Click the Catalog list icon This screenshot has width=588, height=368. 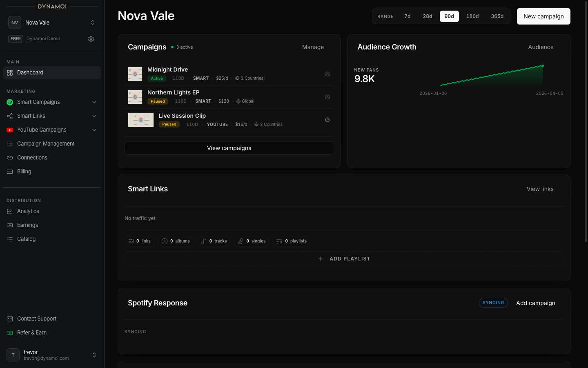tap(10, 239)
